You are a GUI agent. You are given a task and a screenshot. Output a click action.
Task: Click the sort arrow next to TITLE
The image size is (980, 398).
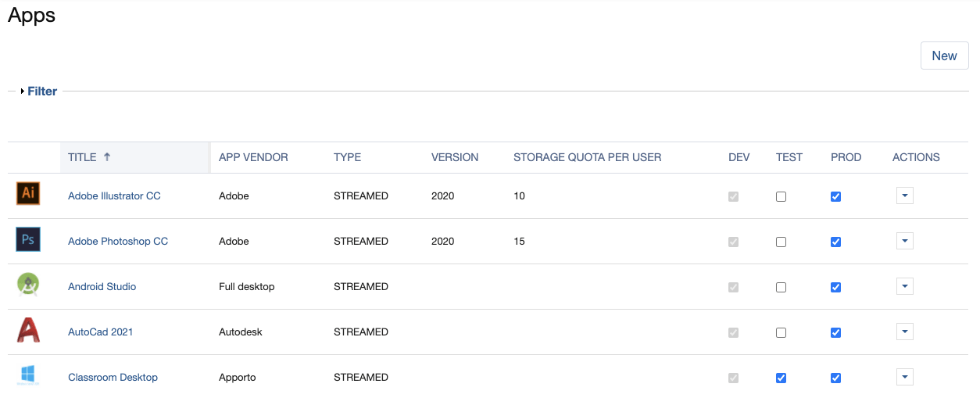pyautogui.click(x=107, y=157)
